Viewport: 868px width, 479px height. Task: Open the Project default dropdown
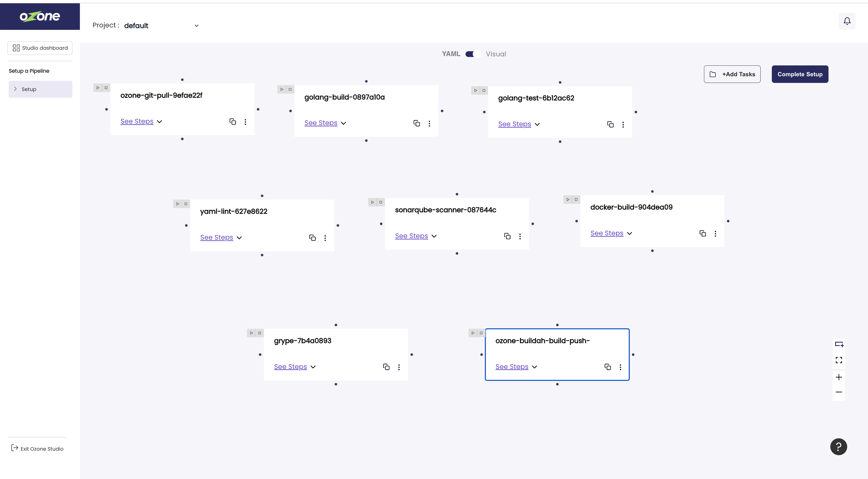pos(161,26)
